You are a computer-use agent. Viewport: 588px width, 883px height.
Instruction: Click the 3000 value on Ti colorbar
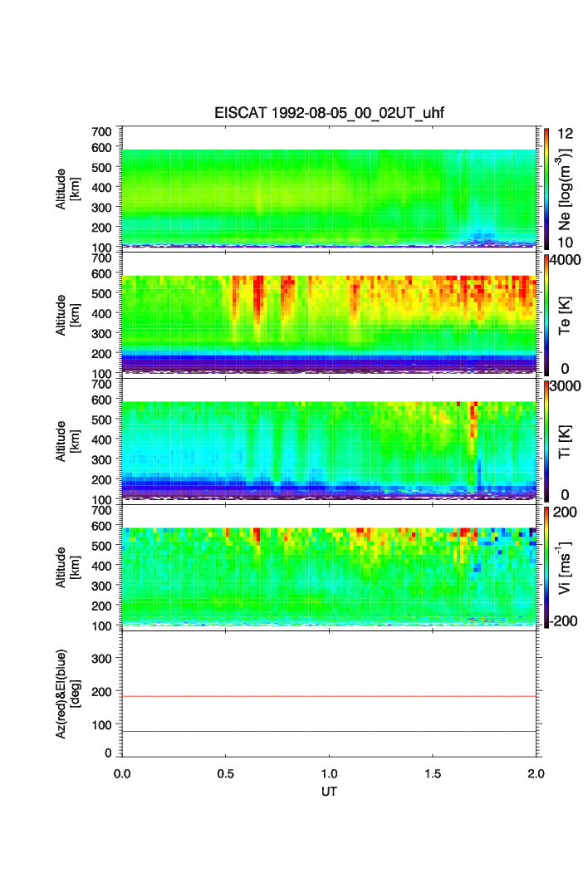click(566, 386)
